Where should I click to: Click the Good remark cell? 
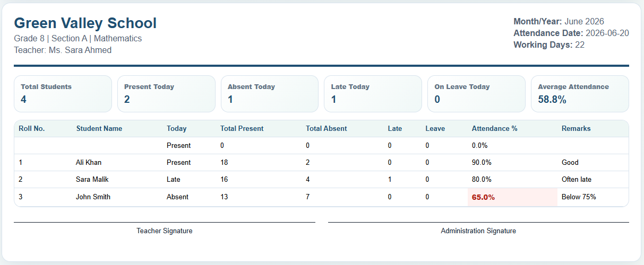593,163
